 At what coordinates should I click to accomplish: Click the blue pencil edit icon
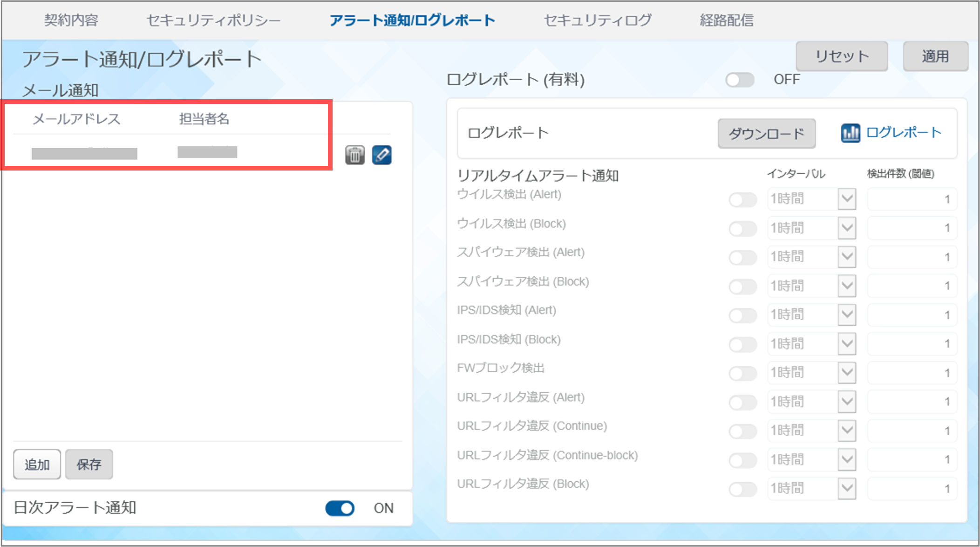(381, 155)
